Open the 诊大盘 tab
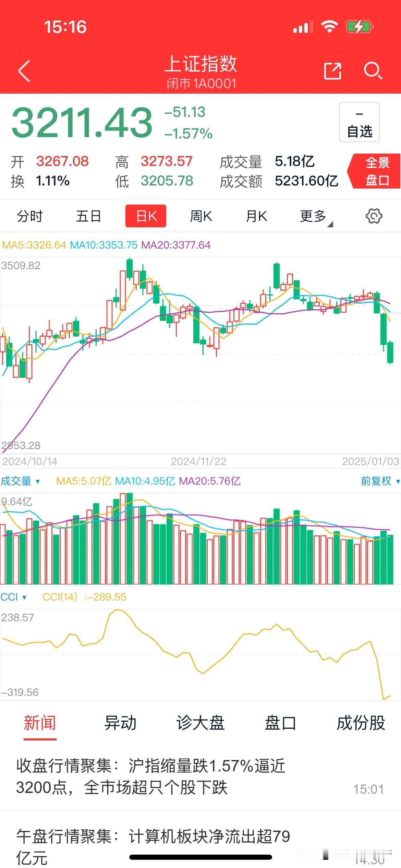 point(200,723)
